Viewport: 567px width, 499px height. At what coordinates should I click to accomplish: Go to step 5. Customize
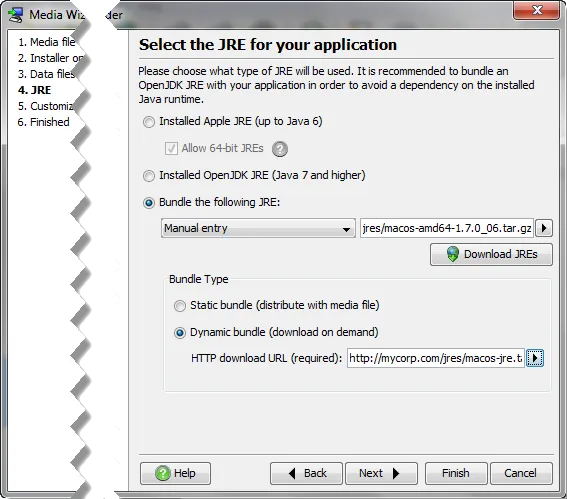[46, 106]
